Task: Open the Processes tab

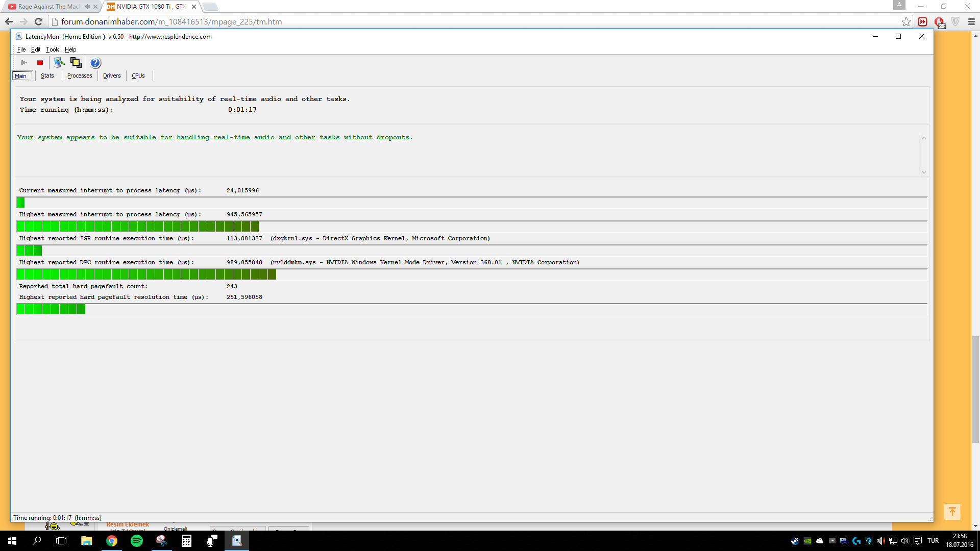Action: pos(80,76)
